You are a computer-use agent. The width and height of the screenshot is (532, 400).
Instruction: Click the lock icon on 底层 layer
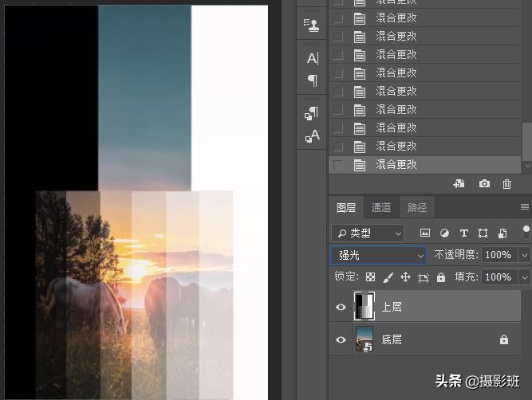pyautogui.click(x=504, y=339)
